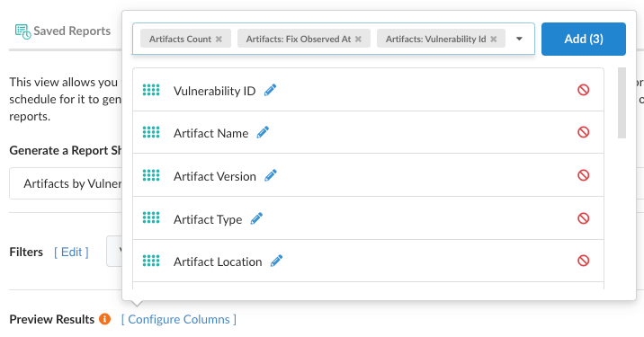Grab the drag handle for Artifact Version
The height and width of the screenshot is (337, 644).
pos(151,175)
